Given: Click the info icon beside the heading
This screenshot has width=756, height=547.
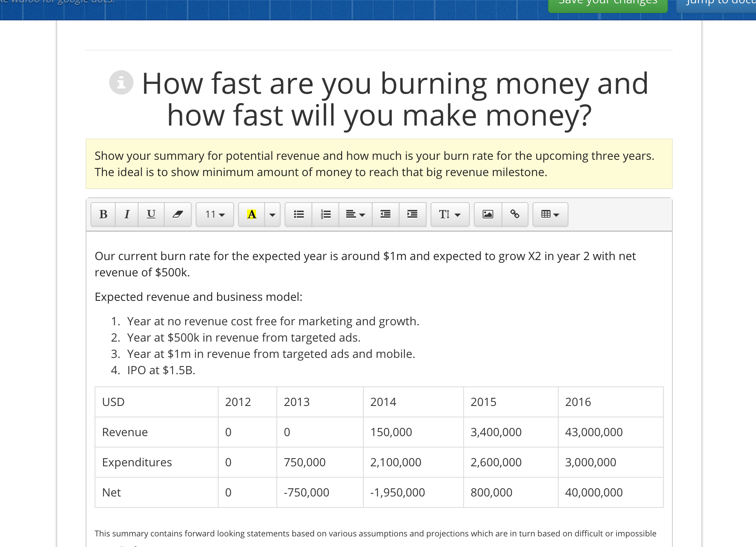Looking at the screenshot, I should click(x=121, y=83).
